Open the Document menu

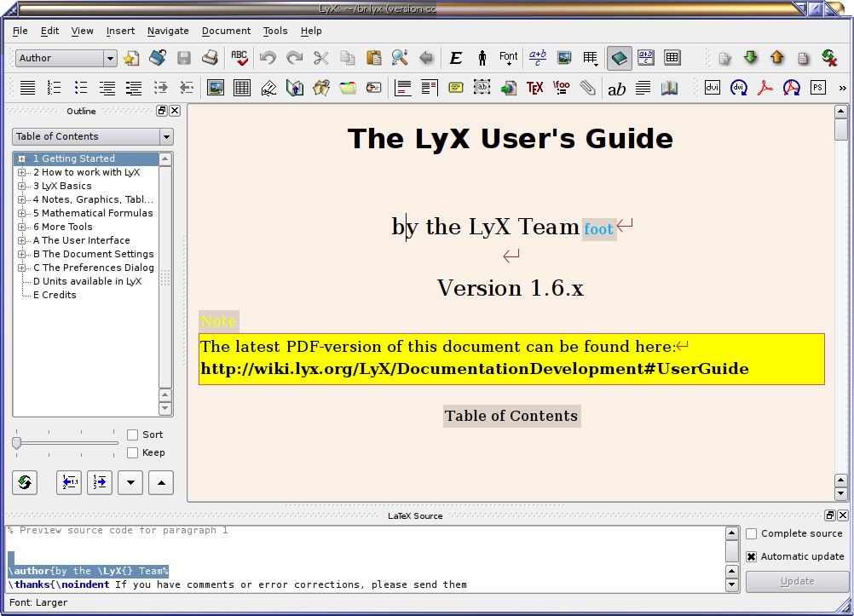(226, 31)
